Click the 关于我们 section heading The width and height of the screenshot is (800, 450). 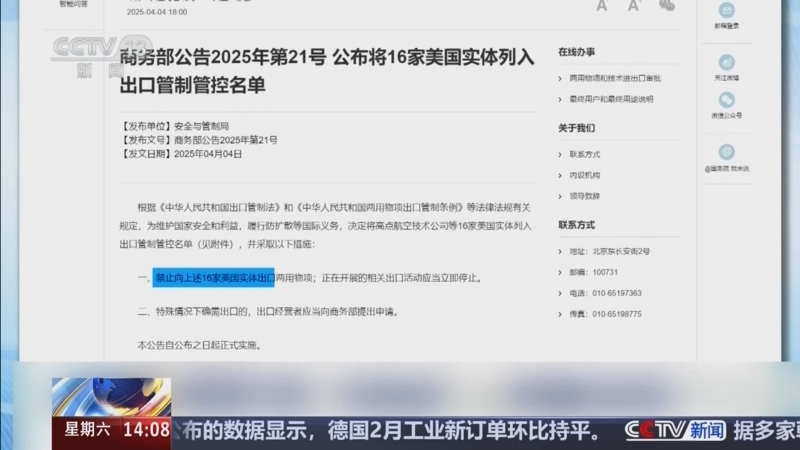click(x=577, y=128)
